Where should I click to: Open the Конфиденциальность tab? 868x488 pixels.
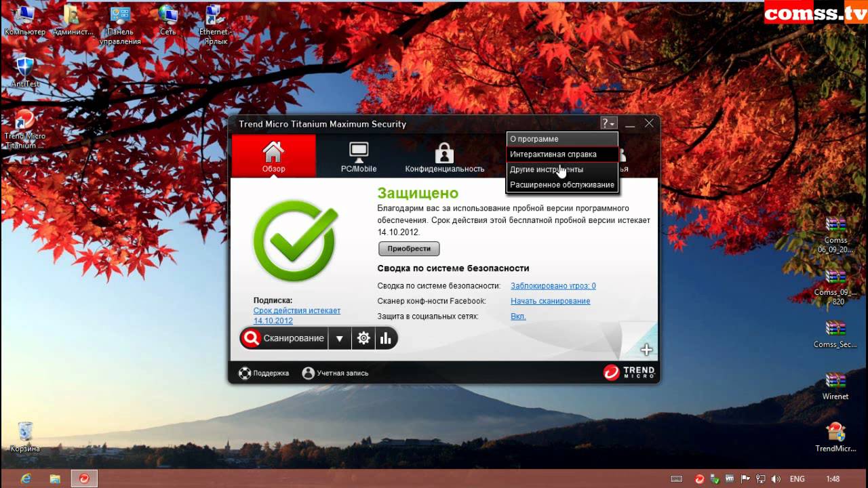444,157
